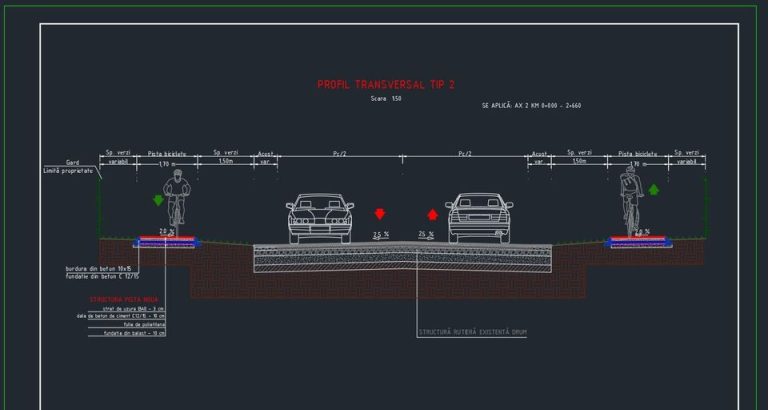Select the Limită proprietate label
Image resolution: width=768 pixels, height=410 pixels.
click(x=68, y=171)
